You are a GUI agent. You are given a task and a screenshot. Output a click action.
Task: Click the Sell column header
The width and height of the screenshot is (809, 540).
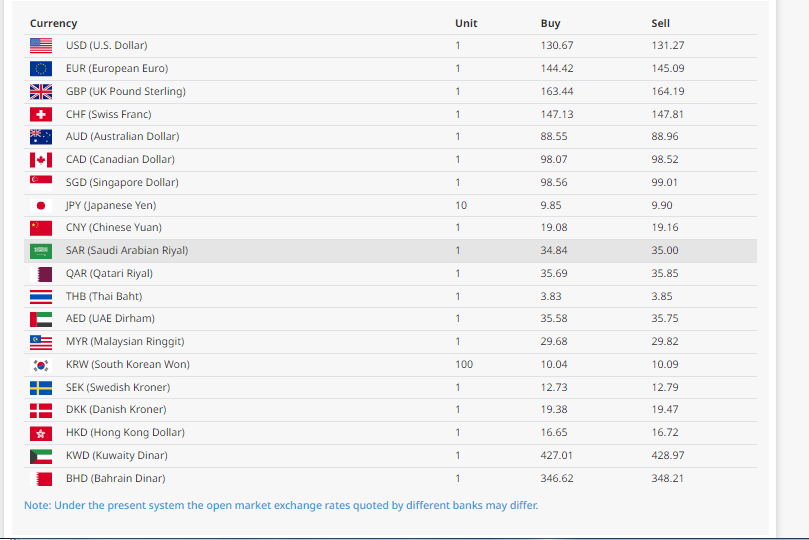[660, 23]
